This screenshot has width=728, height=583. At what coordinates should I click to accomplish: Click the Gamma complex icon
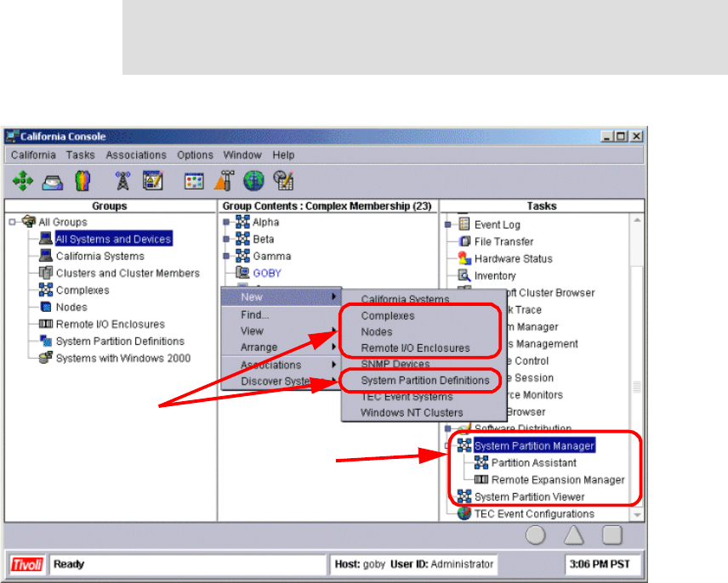242,256
